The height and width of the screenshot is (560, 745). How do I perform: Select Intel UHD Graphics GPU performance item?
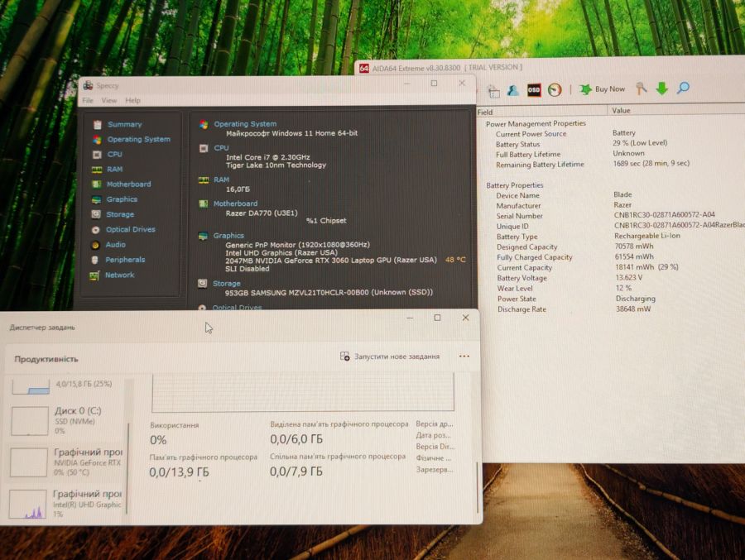coord(65,504)
